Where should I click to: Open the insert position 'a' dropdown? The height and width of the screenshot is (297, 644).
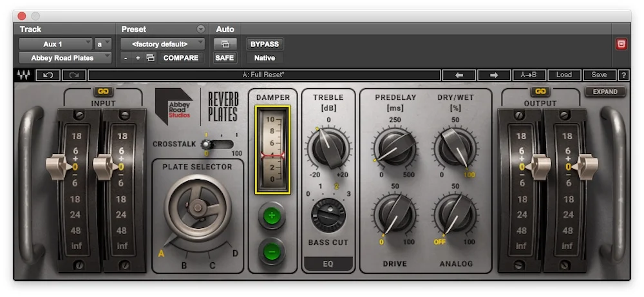pyautogui.click(x=102, y=44)
